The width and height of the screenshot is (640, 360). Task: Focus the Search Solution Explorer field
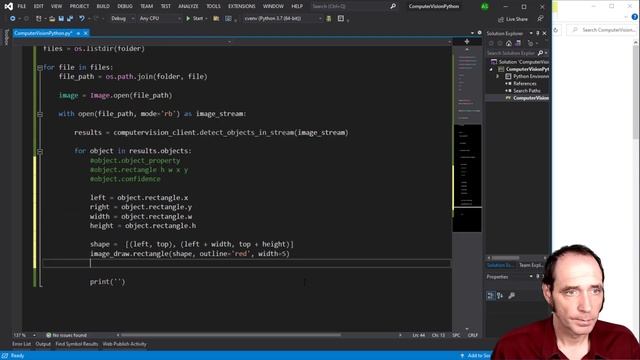point(511,53)
